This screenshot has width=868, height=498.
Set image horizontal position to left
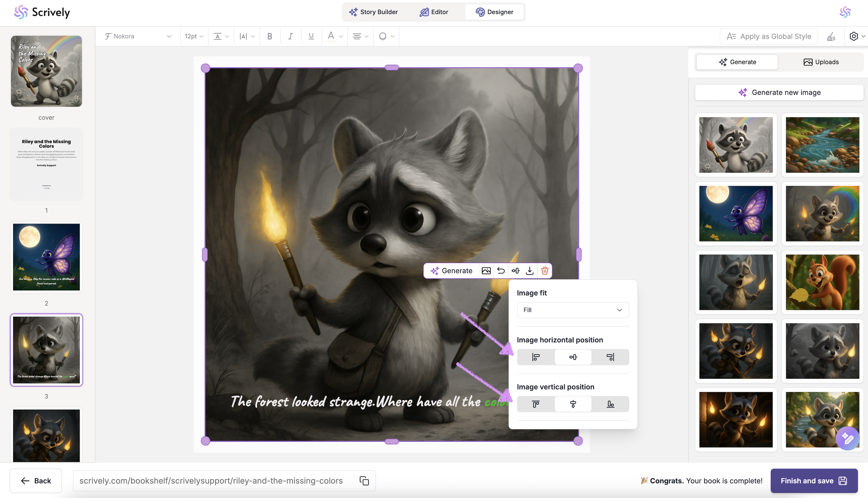click(x=536, y=357)
